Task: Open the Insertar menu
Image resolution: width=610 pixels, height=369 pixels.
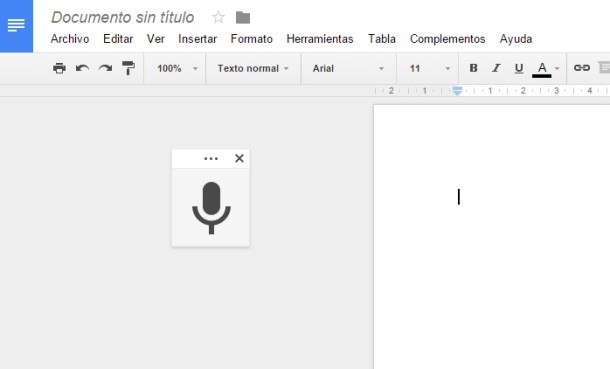Action: [x=198, y=39]
